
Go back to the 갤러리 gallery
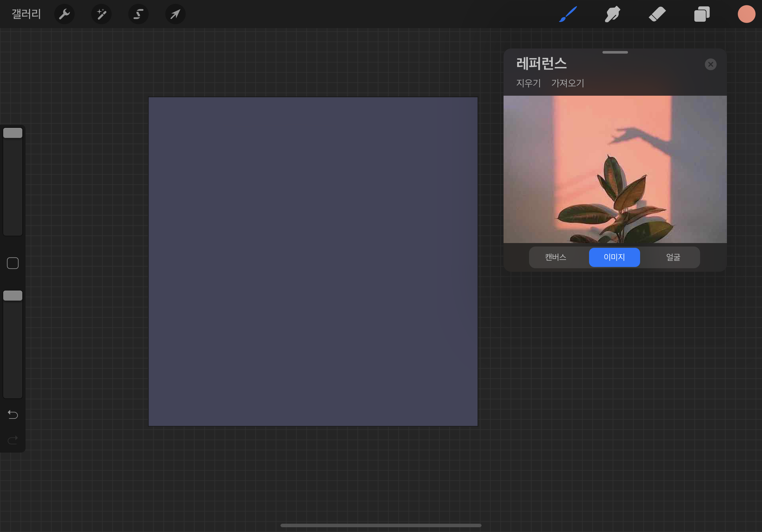[x=26, y=14]
